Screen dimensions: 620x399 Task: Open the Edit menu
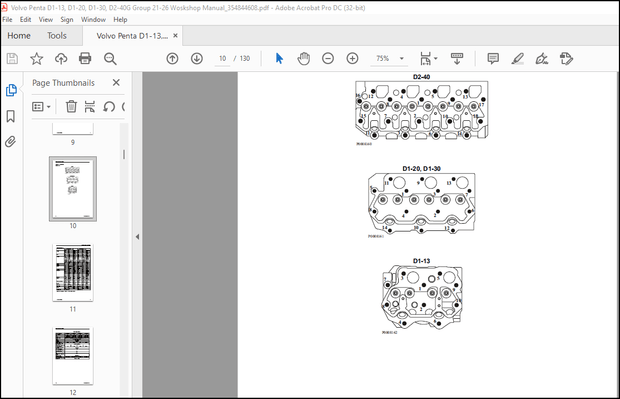pyautogui.click(x=25, y=19)
